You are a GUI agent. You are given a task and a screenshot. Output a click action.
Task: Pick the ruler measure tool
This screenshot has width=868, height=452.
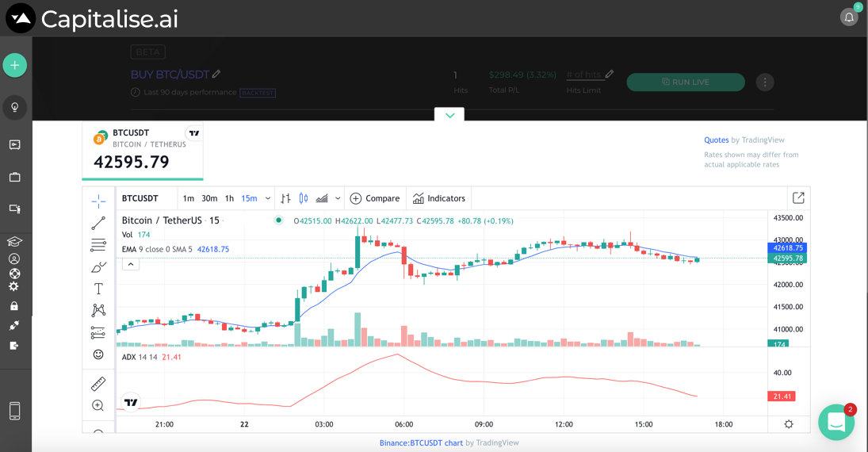tap(98, 384)
